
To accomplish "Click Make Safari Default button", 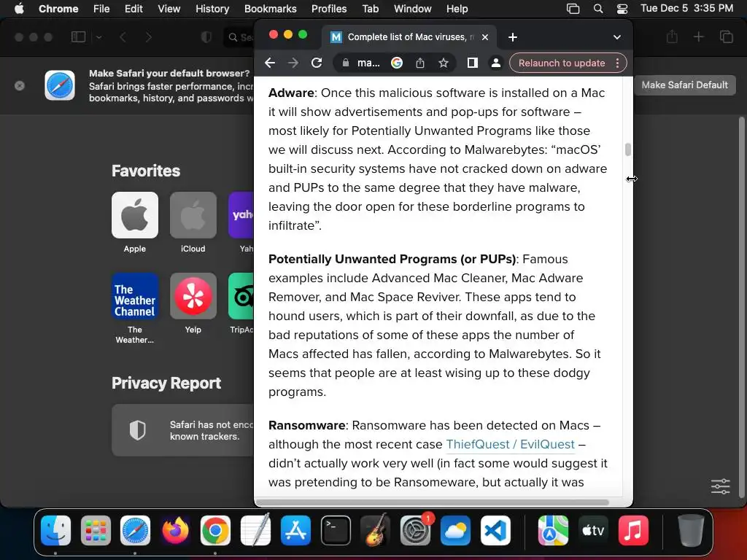I will 684,85.
